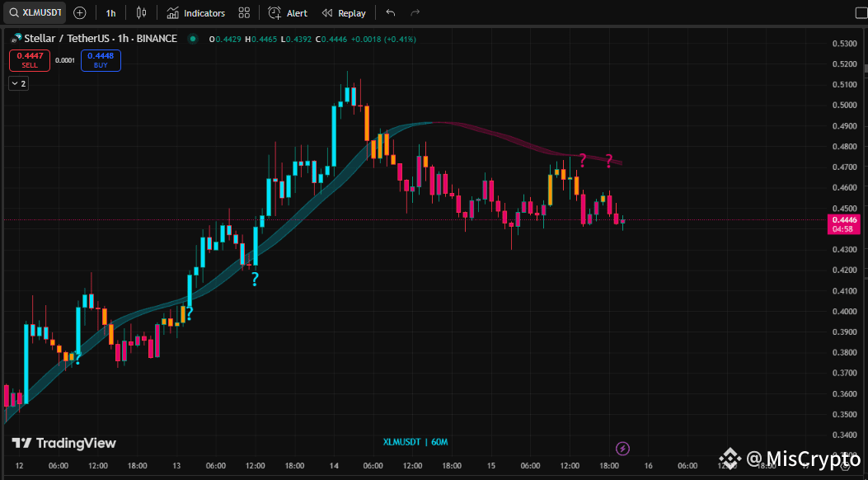This screenshot has height=480, width=868.
Task: Open the Indicators dialog
Action: click(x=196, y=12)
